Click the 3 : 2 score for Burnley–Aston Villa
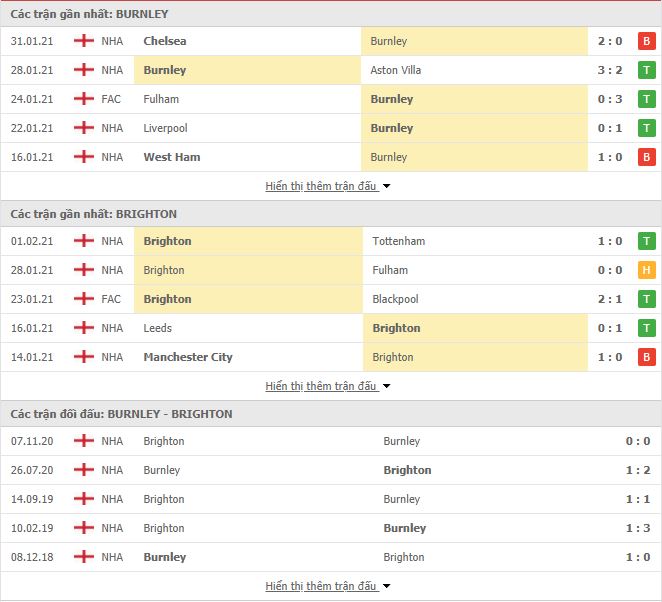Image resolution: width=662 pixels, height=602 pixels. [610, 70]
